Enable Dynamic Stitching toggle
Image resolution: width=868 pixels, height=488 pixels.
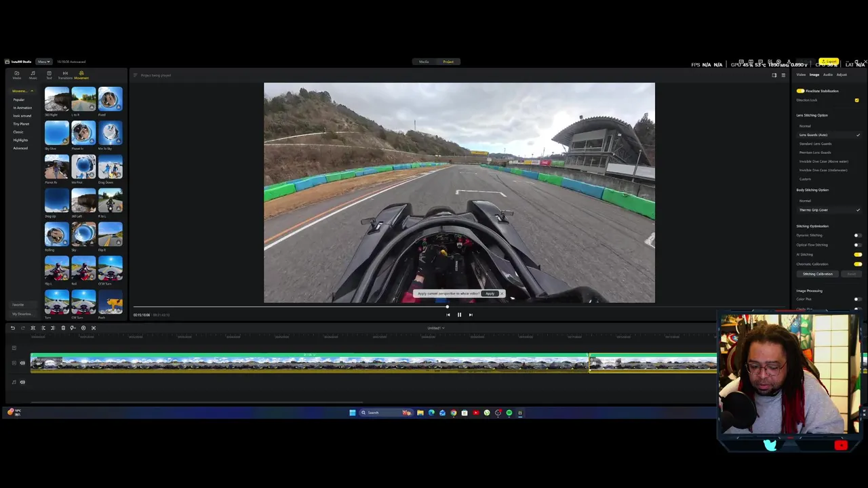pos(858,235)
